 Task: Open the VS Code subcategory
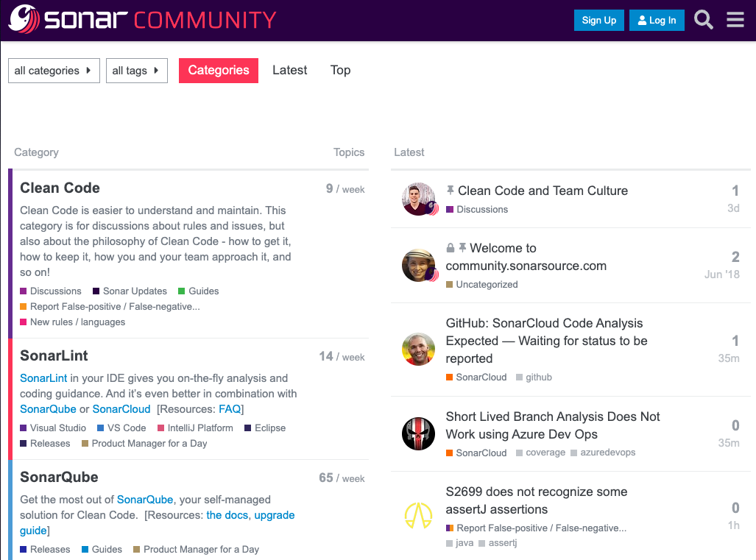pyautogui.click(x=121, y=428)
